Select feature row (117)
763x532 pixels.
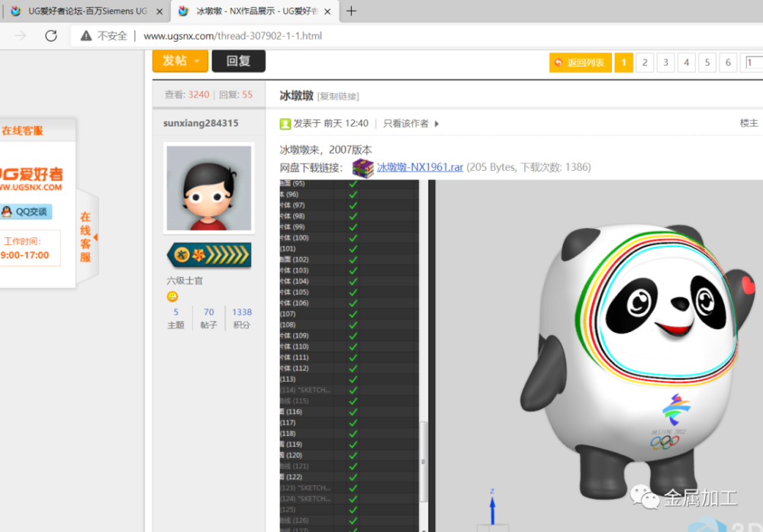click(x=349, y=423)
